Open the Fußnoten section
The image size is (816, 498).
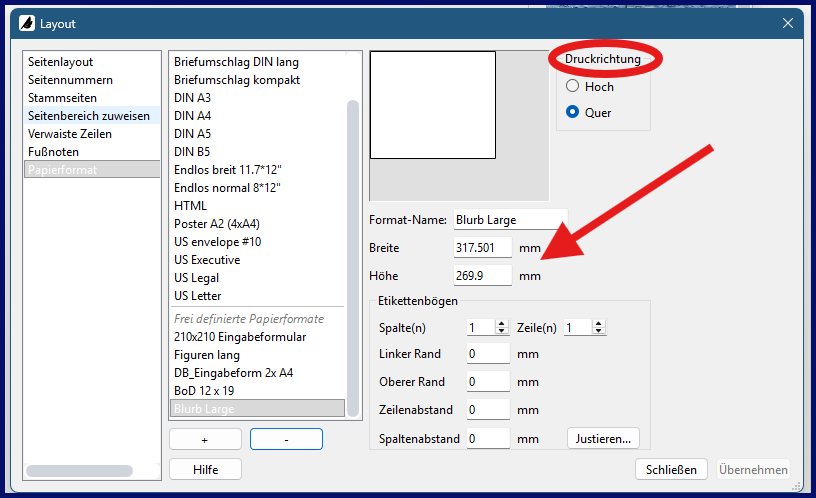53,152
